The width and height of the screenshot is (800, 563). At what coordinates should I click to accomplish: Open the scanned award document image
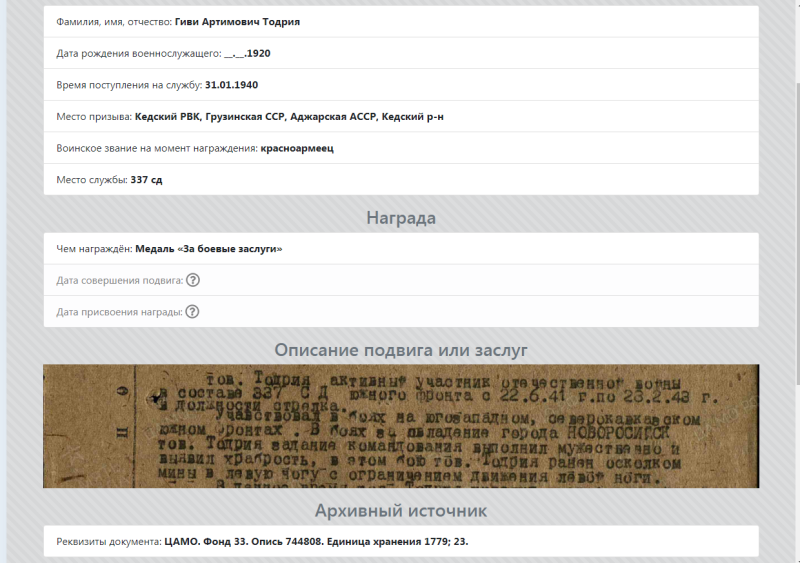(401, 426)
